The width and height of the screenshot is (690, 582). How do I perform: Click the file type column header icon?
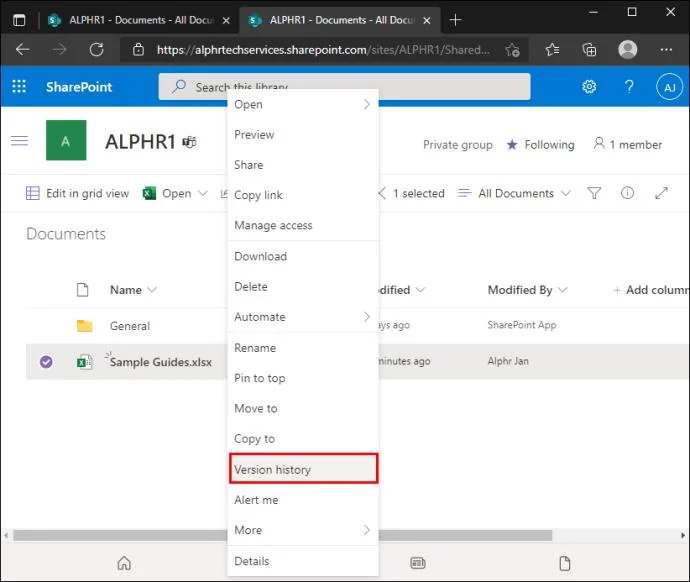pyautogui.click(x=82, y=290)
